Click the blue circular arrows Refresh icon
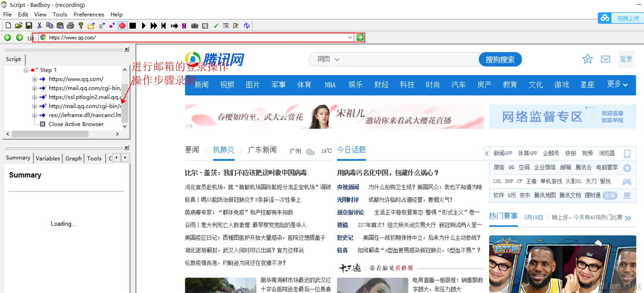The width and height of the screenshot is (644, 293). pos(247,26)
